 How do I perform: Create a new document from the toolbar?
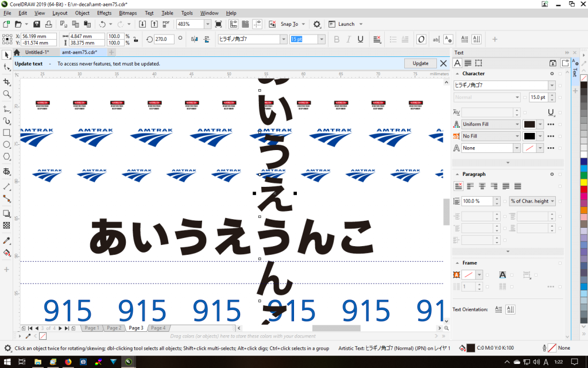click(6, 24)
